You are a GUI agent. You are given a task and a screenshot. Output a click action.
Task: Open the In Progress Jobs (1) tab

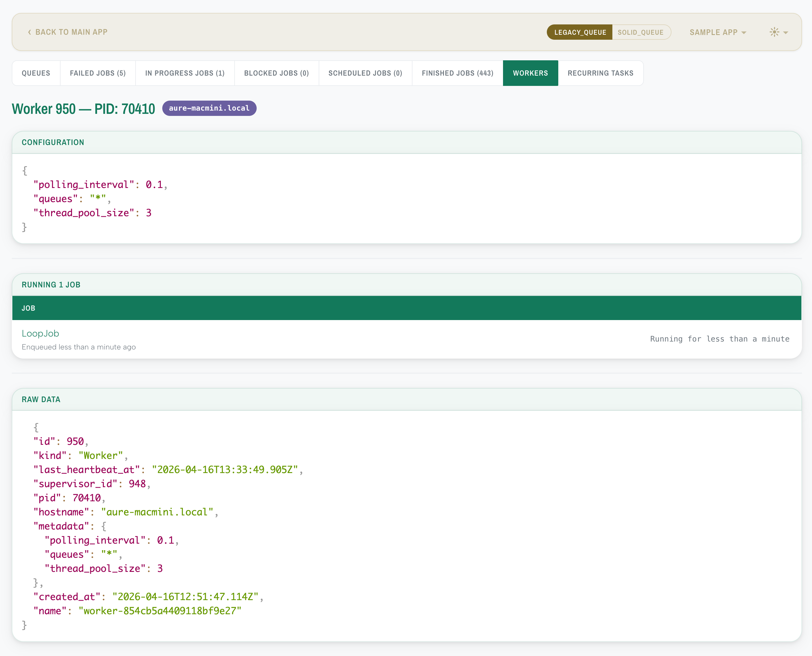pyautogui.click(x=184, y=73)
